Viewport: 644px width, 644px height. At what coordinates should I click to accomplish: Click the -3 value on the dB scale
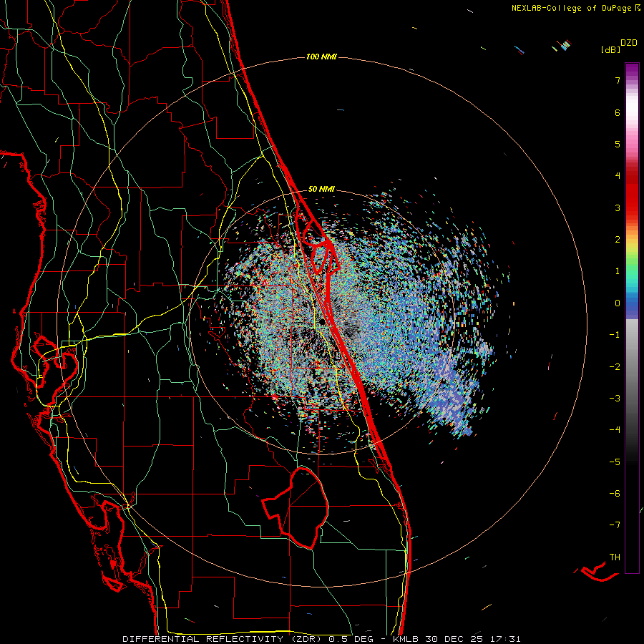pyautogui.click(x=615, y=399)
